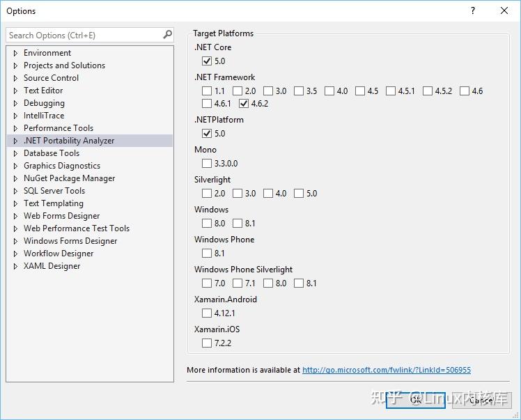Check .NET Framework 4.6.1 checkbox
The height and width of the screenshot is (420, 521).
click(207, 103)
